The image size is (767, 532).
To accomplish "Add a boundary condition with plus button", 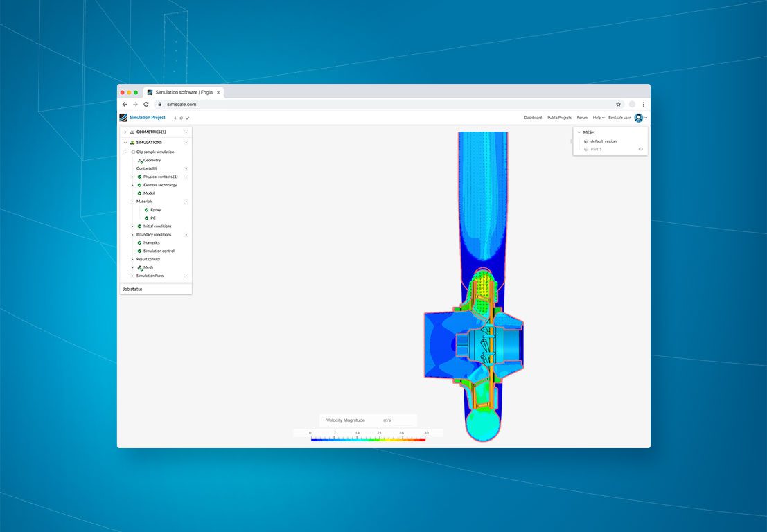I will [186, 235].
